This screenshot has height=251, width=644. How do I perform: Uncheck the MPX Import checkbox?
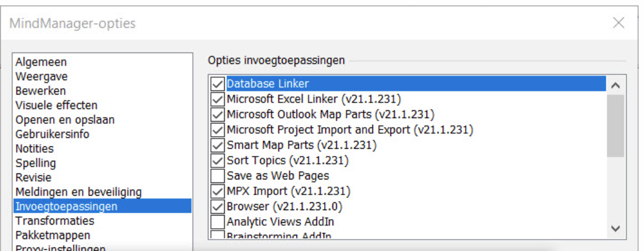[217, 191]
